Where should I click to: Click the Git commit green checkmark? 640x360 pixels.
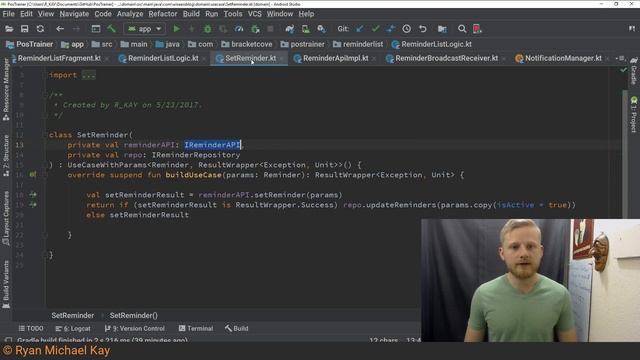(x=375, y=29)
